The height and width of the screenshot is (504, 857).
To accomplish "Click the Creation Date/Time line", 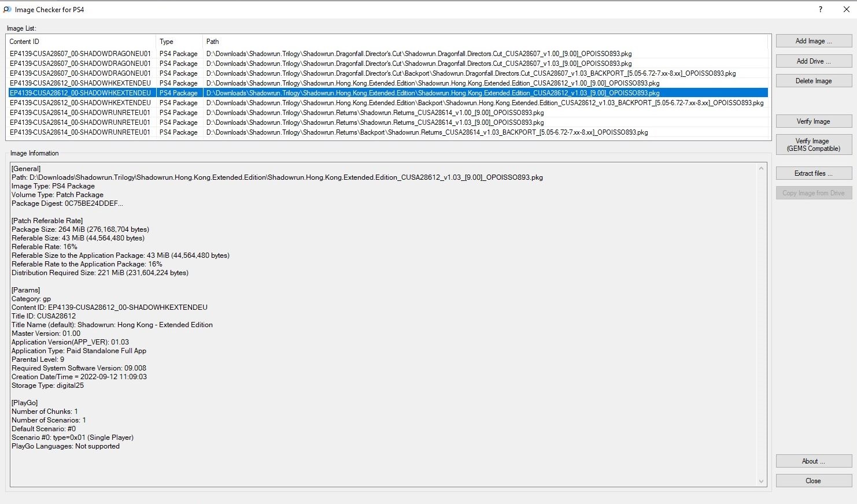I will point(79,377).
